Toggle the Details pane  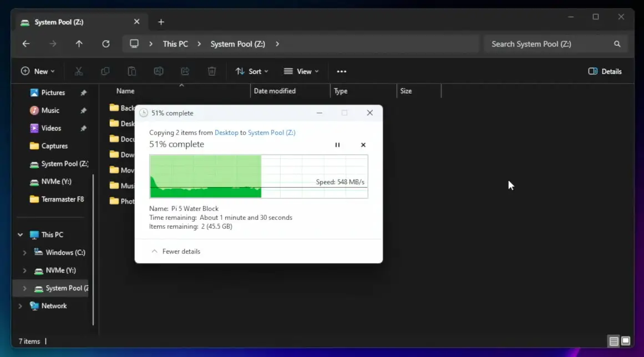point(605,71)
